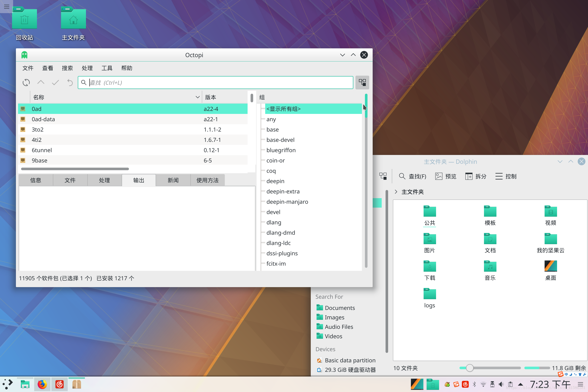Expand the 主文件夹 breadcrumb chevron
The width and height of the screenshot is (588, 392).
396,192
